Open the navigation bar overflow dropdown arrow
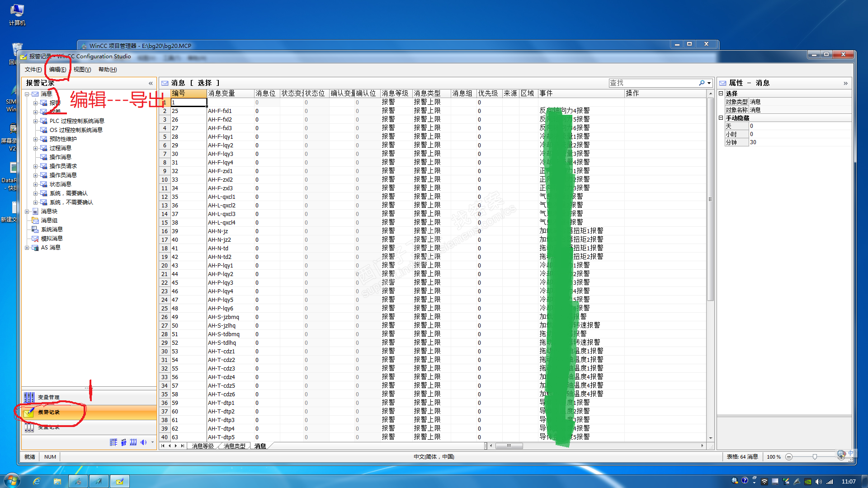Viewport: 868px width, 488px height. coord(152,442)
